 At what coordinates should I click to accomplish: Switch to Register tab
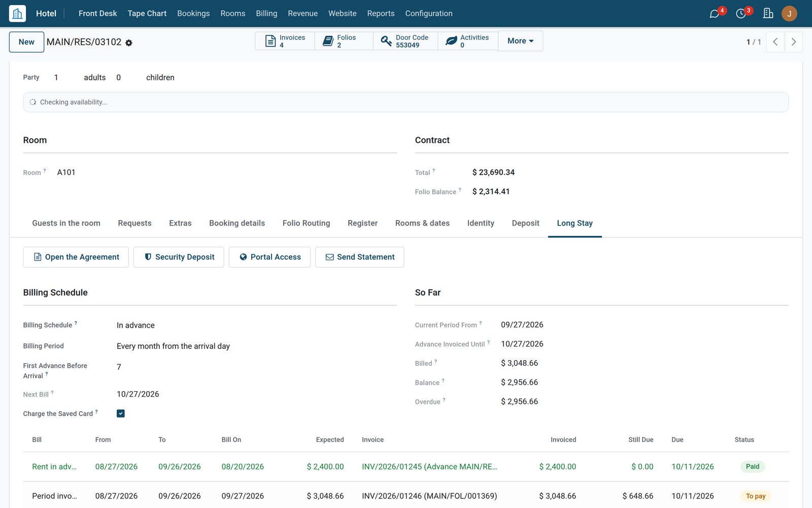pyautogui.click(x=362, y=223)
